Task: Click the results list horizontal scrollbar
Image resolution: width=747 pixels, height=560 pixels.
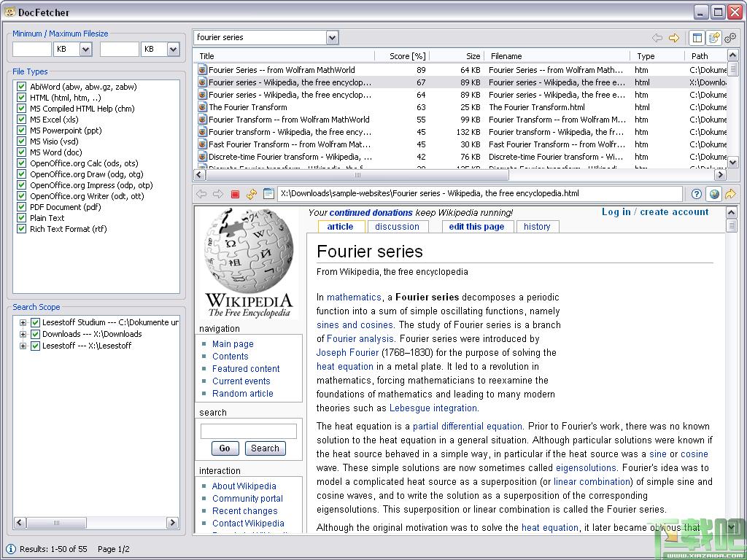Action: coord(357,175)
